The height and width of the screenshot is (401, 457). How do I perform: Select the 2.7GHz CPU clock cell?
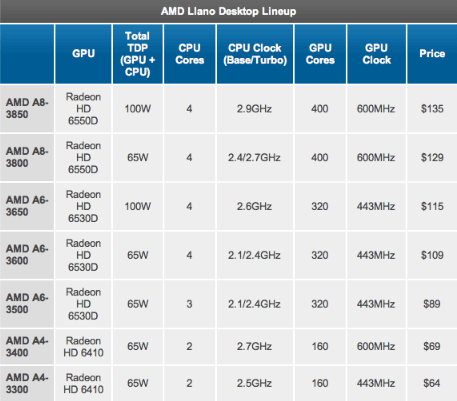(254, 346)
